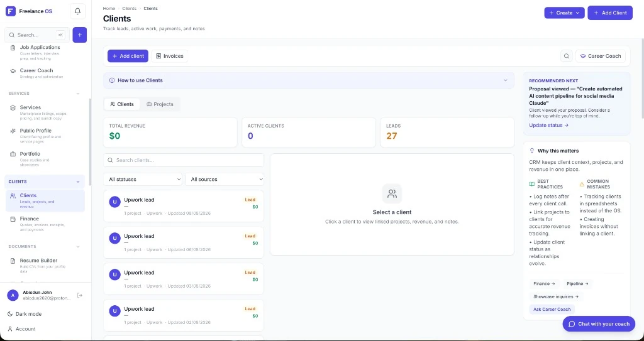The height and width of the screenshot is (341, 644).
Task: Open Portfolio in the sidebar
Action: pos(45,159)
